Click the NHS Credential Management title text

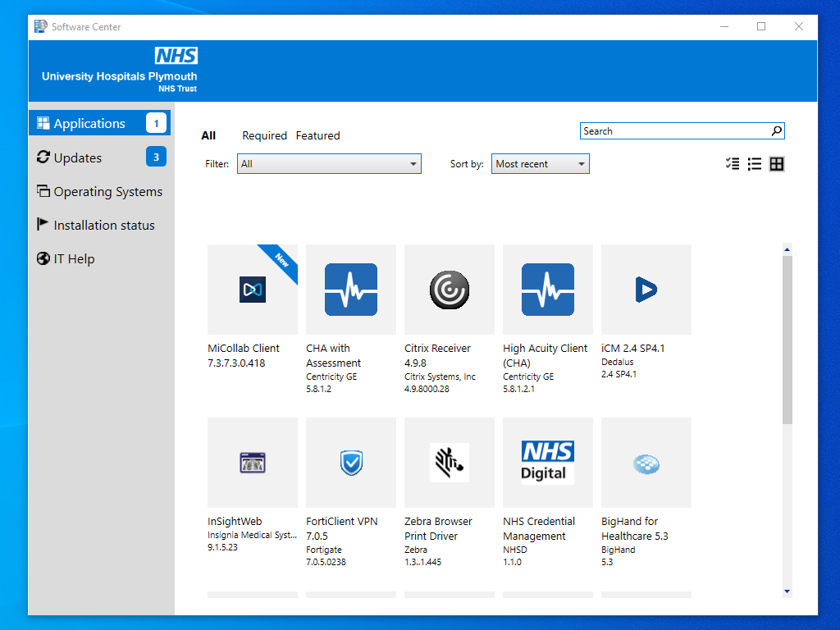(539, 529)
